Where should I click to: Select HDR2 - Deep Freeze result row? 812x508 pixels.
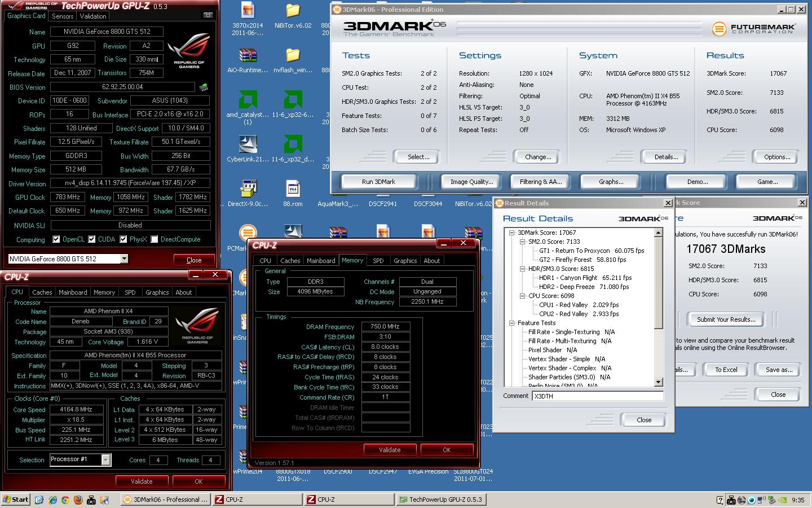pos(584,287)
